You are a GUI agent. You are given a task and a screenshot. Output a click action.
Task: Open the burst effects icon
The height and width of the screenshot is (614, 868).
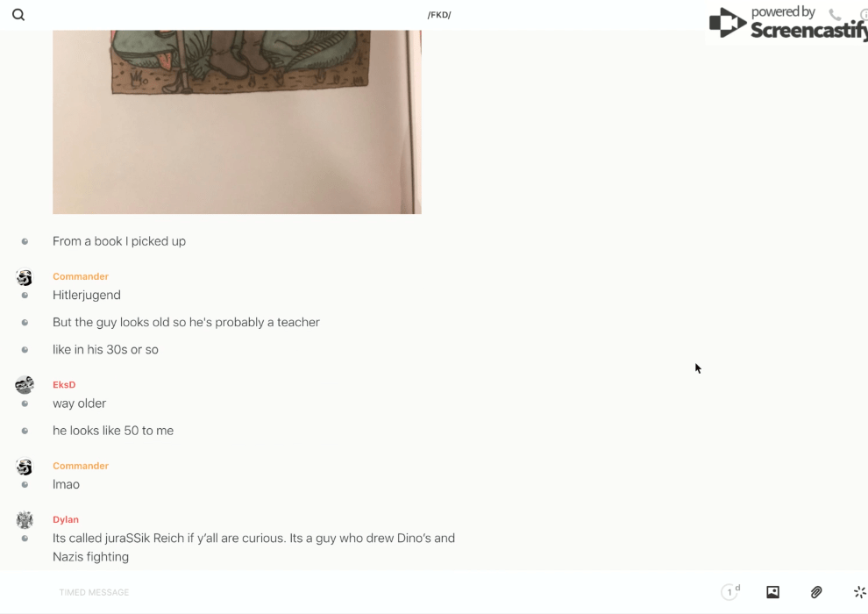pyautogui.click(x=860, y=592)
